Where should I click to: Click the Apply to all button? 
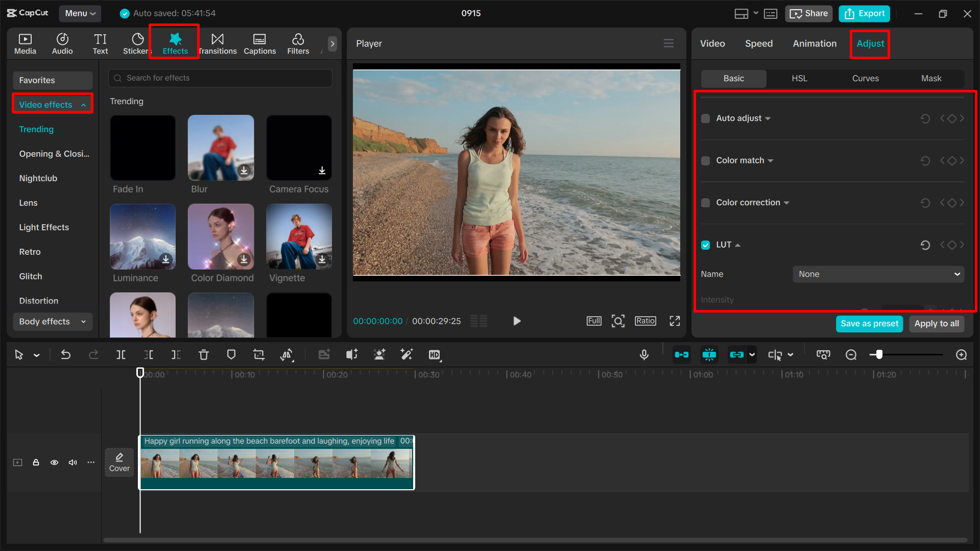(x=936, y=323)
